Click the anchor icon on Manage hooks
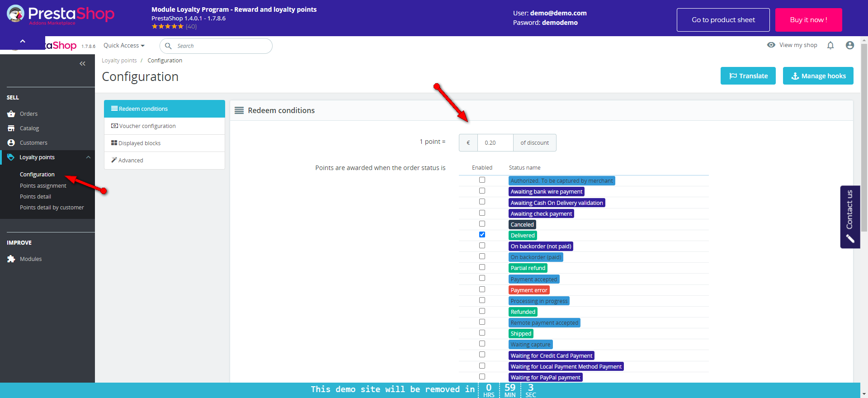The image size is (868, 398). point(795,76)
